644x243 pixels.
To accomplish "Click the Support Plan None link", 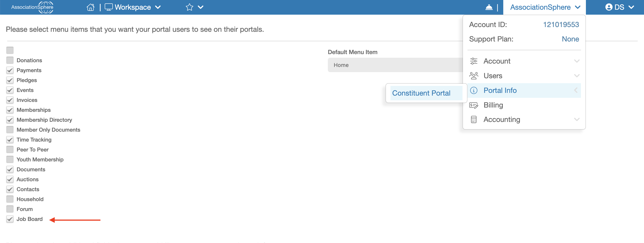I will tap(570, 39).
